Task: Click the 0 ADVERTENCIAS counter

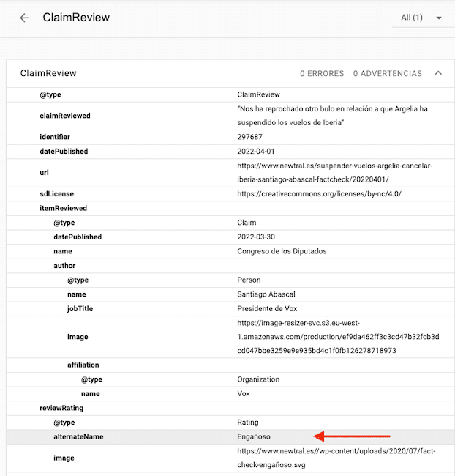Action: pyautogui.click(x=388, y=73)
